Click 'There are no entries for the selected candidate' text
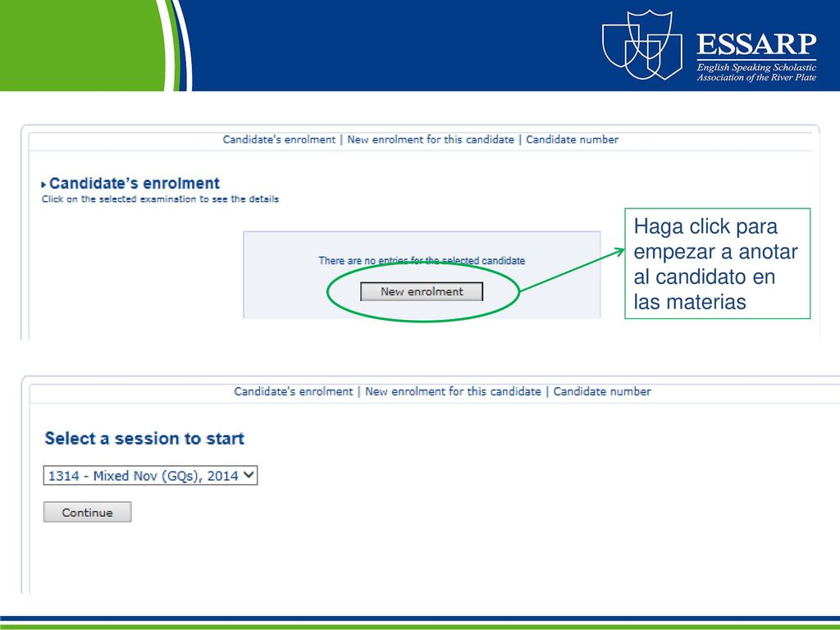The image size is (840, 630). (x=422, y=260)
